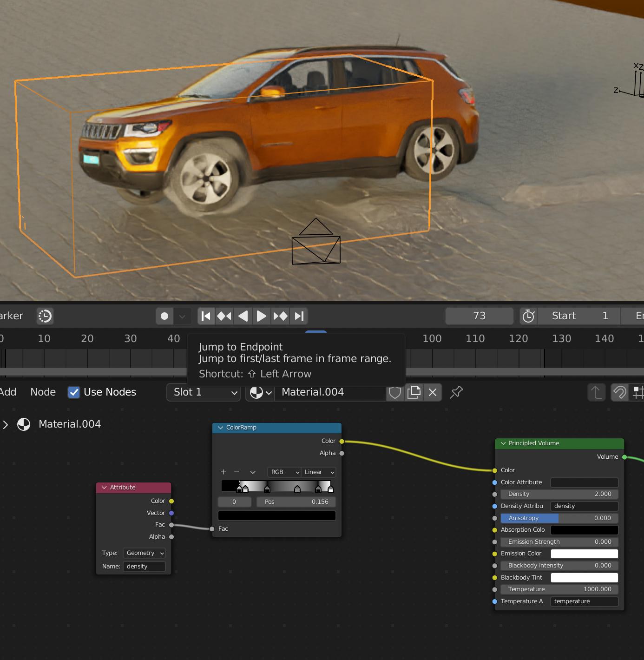Click the current frame field showing 73

point(480,316)
